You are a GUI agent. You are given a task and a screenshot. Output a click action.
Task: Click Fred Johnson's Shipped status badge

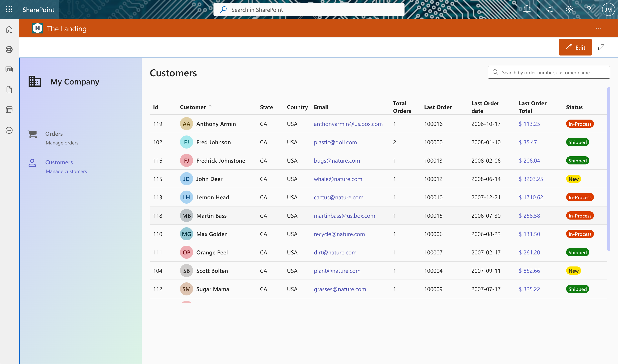tap(577, 142)
